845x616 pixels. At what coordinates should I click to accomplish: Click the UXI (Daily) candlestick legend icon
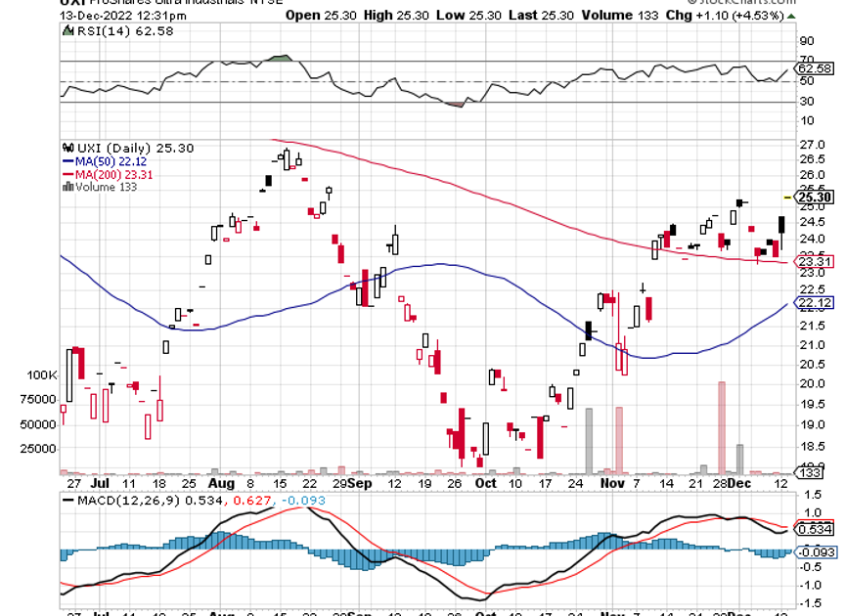click(67, 148)
